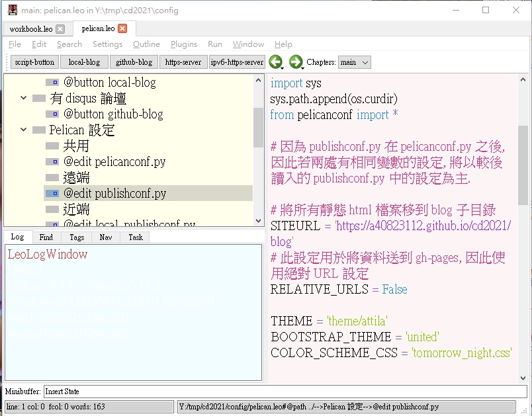Run the ipv6-https-server button
532x416 pixels.
tap(237, 62)
